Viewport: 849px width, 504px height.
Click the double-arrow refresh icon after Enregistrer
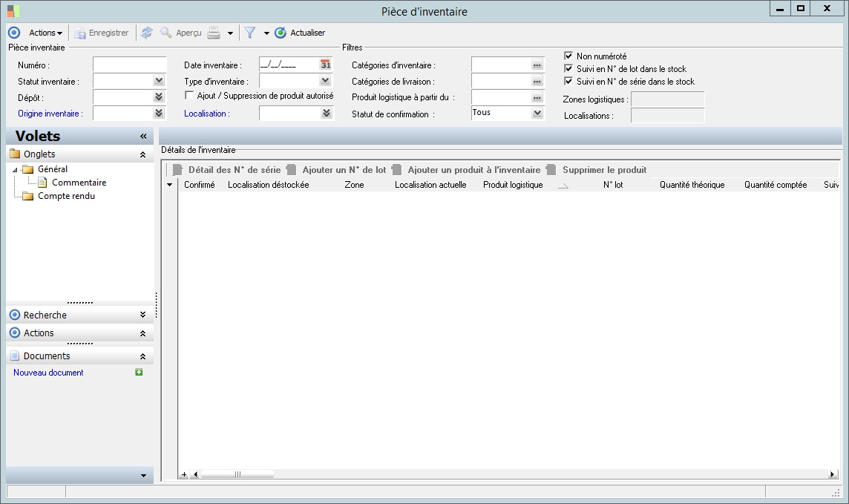(x=147, y=33)
